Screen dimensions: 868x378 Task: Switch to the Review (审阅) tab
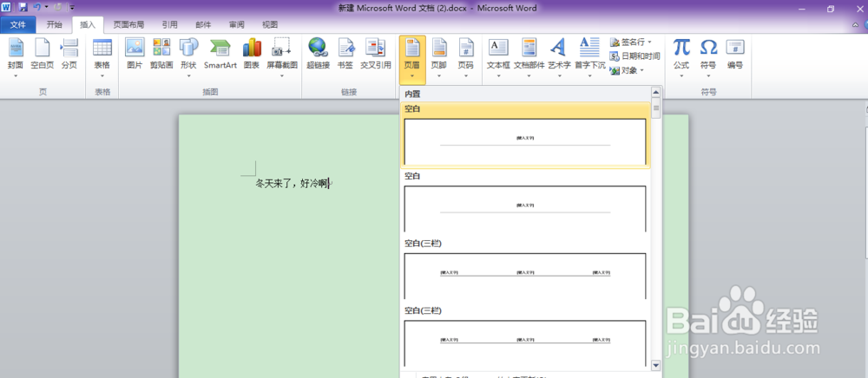[237, 25]
